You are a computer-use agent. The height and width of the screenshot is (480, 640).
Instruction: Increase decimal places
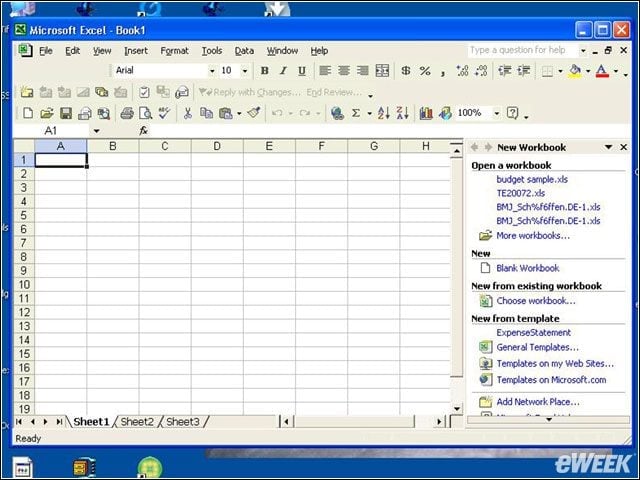(462, 71)
